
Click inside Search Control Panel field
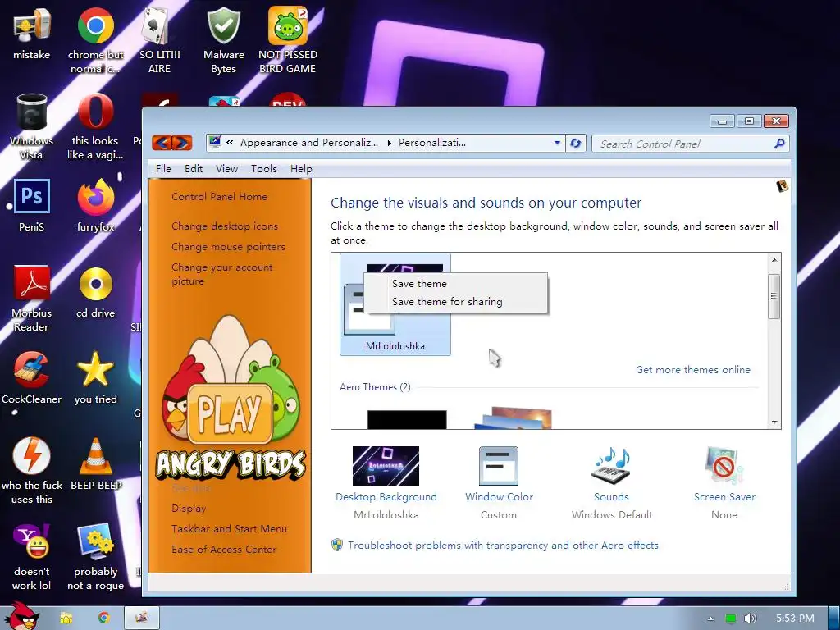(682, 144)
